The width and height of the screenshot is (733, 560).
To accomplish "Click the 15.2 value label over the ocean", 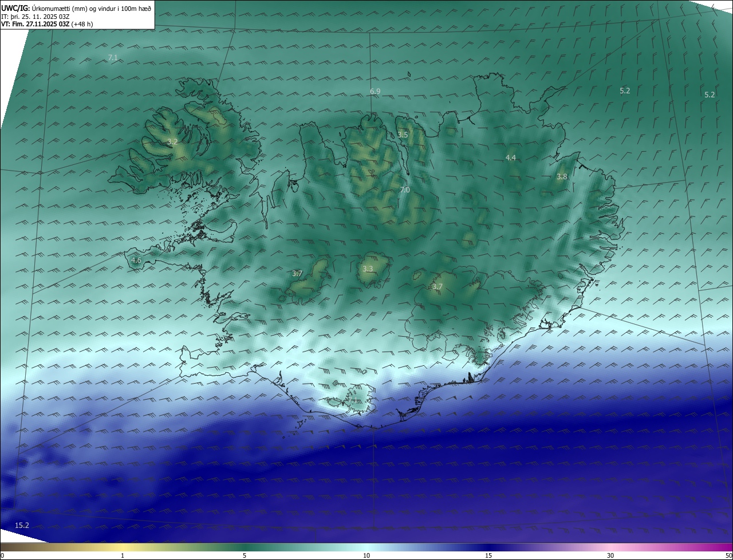I will pos(22,526).
